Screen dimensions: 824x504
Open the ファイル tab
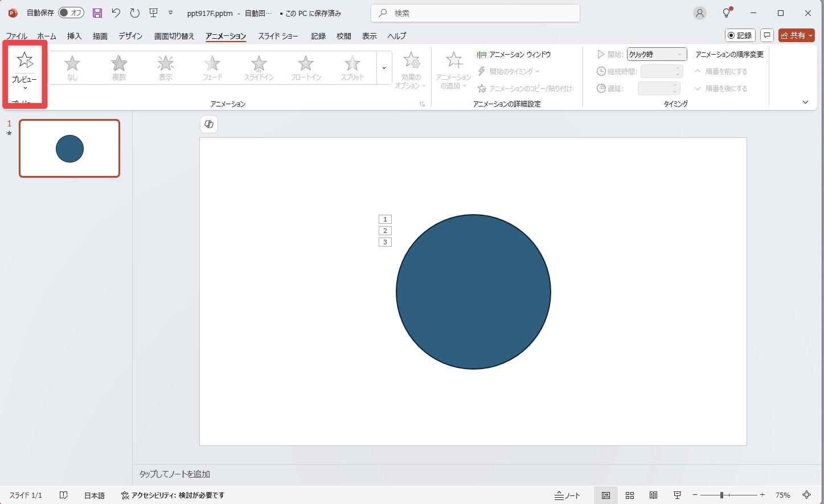pyautogui.click(x=17, y=36)
